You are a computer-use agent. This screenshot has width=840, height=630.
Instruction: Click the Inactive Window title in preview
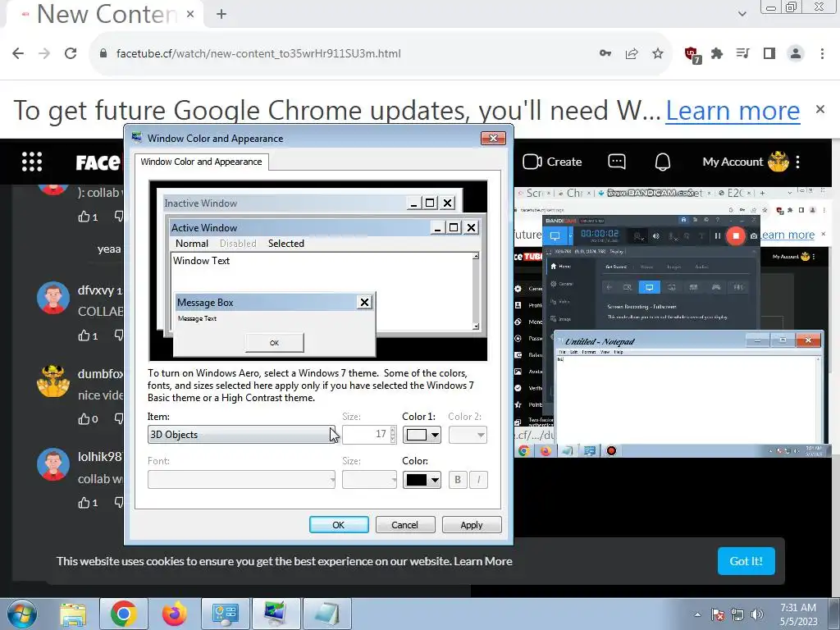coord(200,203)
